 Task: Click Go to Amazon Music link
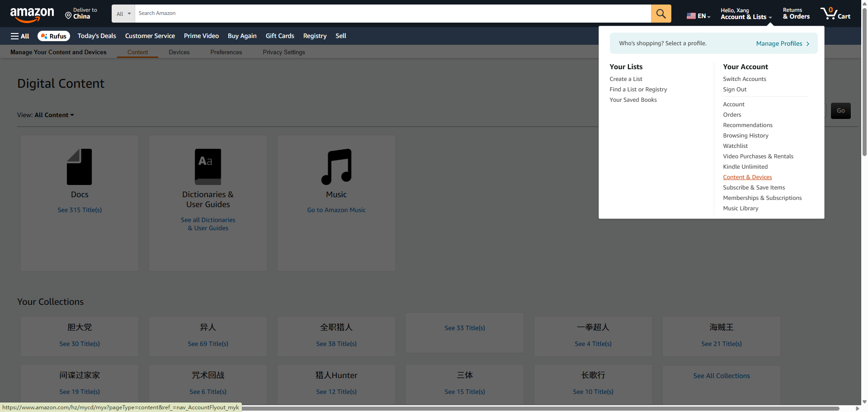tap(336, 210)
